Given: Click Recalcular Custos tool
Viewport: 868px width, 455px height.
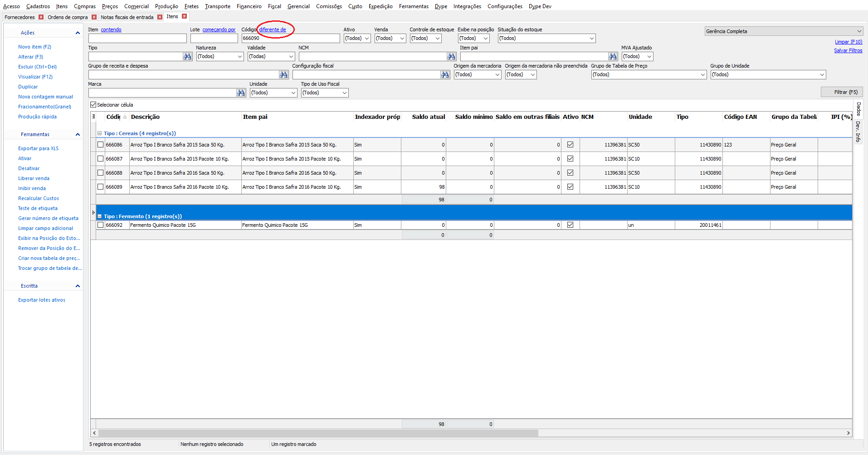Looking at the screenshot, I should tap(39, 198).
